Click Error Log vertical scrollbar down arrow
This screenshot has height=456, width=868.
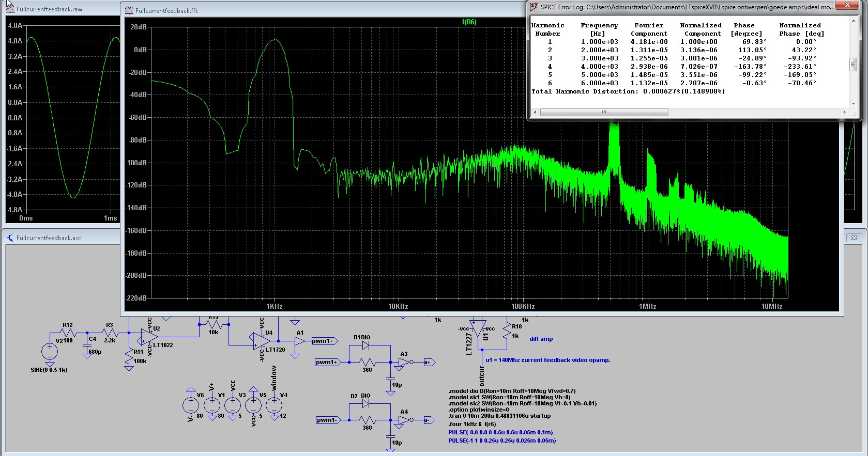pyautogui.click(x=853, y=104)
